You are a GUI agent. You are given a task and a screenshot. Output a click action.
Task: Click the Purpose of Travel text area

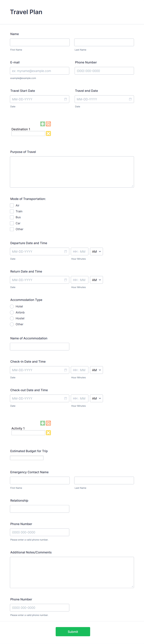(x=72, y=172)
